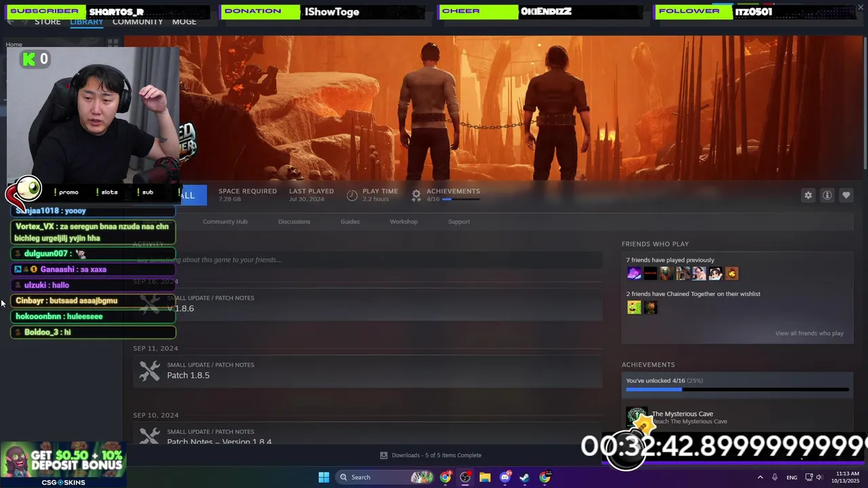
Task: Click the page vertical scrollbar
Action: click(865, 102)
